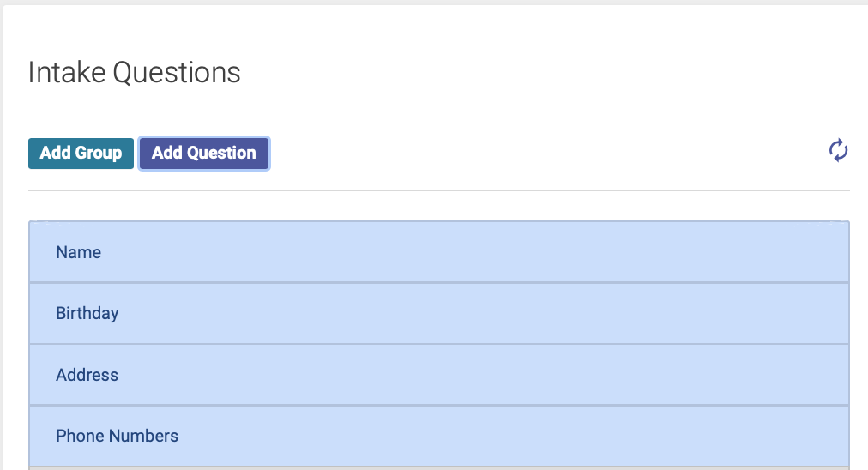Image resolution: width=868 pixels, height=470 pixels.
Task: Open the Phone Numbers question entry
Action: [439, 437]
